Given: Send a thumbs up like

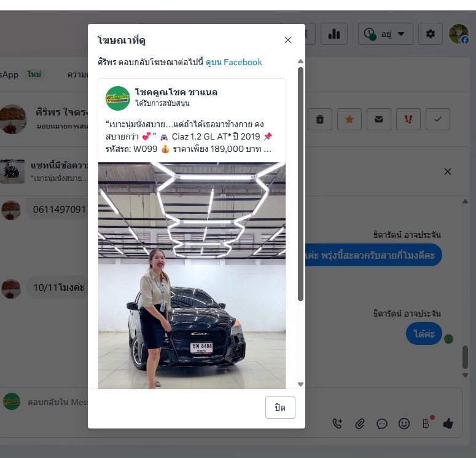Looking at the screenshot, I should 448,424.
